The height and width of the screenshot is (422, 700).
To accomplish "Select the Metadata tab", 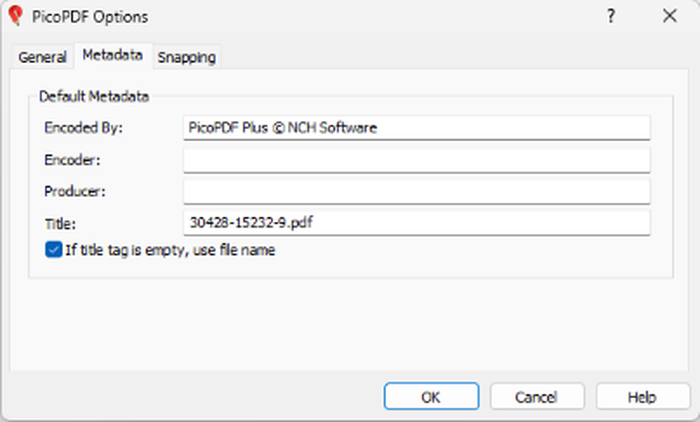I will (112, 55).
